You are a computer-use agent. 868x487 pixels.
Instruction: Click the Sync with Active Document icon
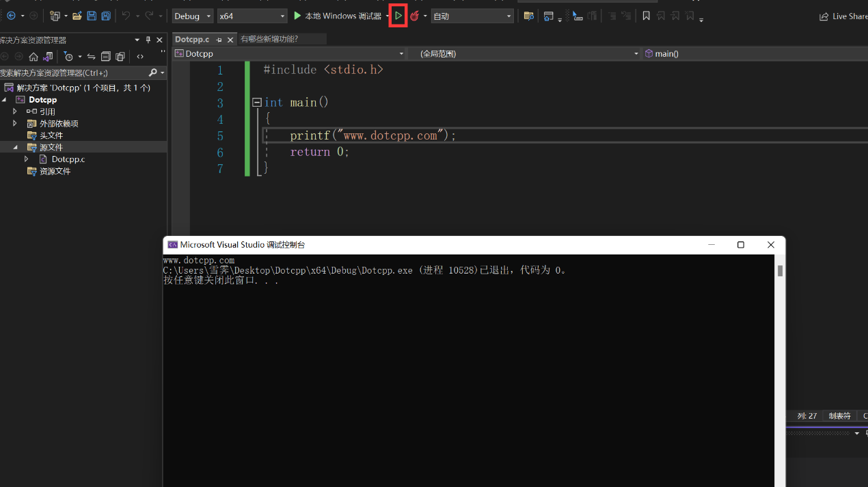[x=91, y=57]
